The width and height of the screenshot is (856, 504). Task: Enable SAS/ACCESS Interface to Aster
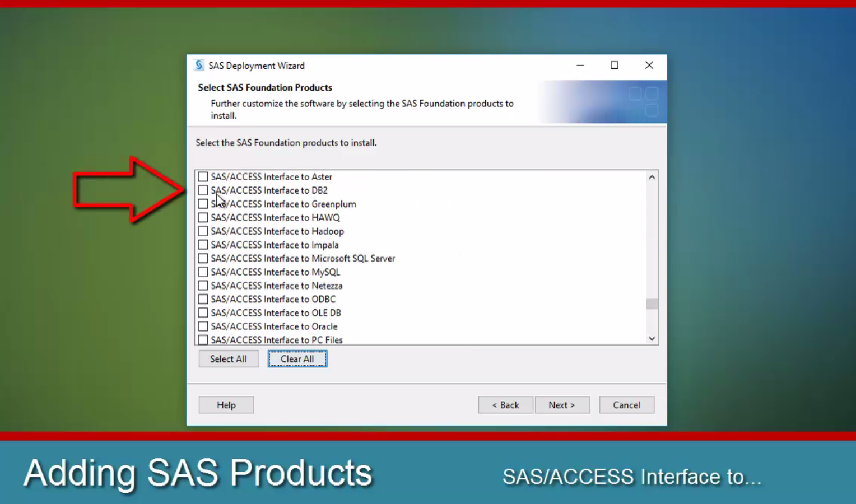203,176
